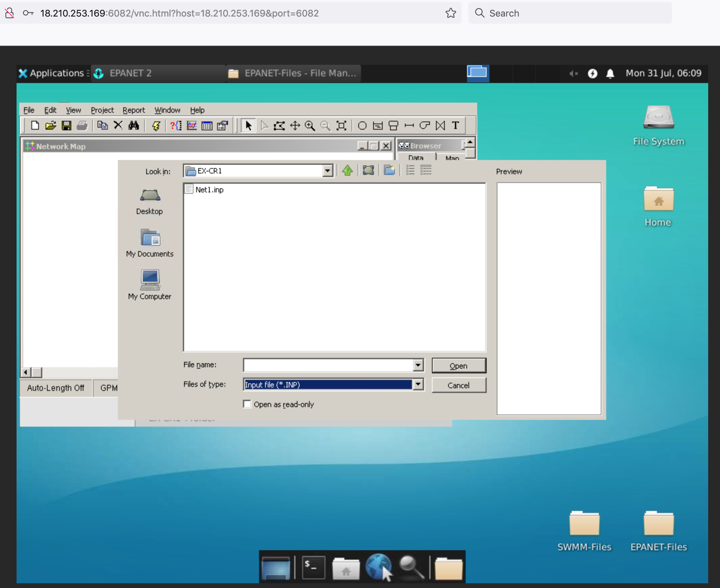Open the Window menu

pyautogui.click(x=168, y=110)
